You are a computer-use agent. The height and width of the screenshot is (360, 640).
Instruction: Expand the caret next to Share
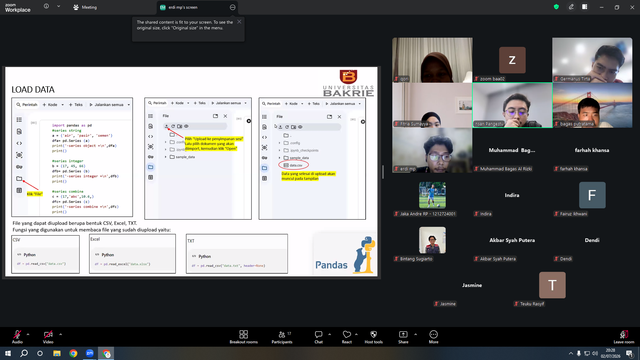tap(416, 334)
